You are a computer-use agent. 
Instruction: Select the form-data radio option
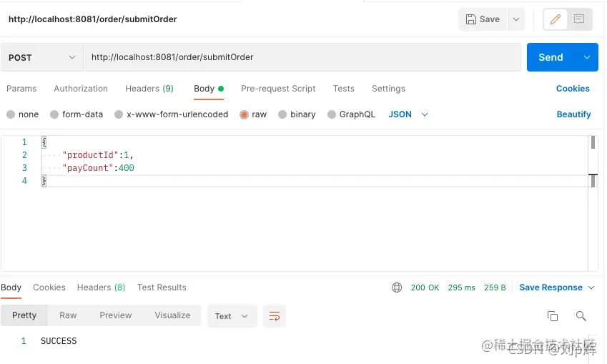pyautogui.click(x=54, y=114)
